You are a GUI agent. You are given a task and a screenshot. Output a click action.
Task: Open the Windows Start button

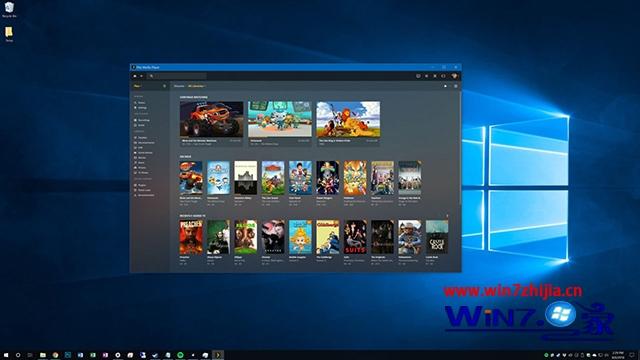(6, 355)
